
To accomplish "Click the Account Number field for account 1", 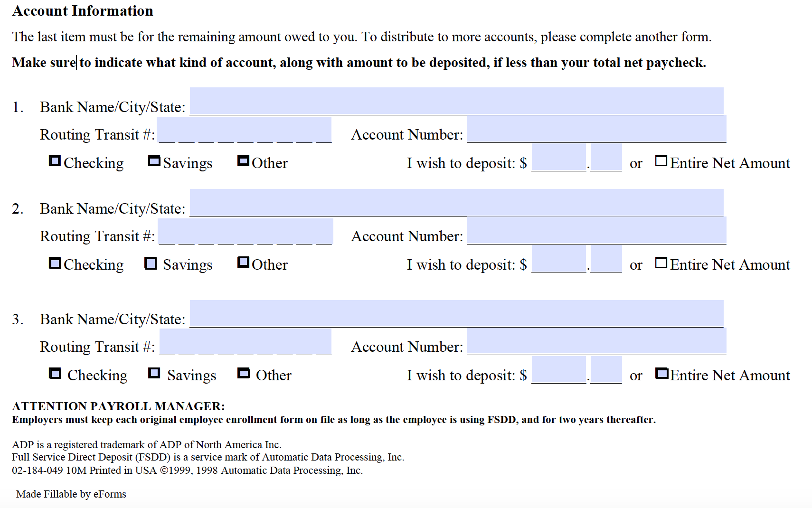I will click(x=596, y=129).
